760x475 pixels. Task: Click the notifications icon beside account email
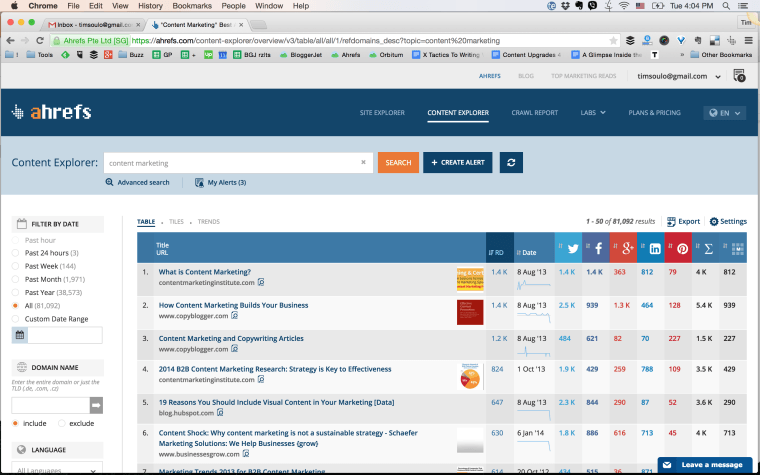[x=739, y=76]
